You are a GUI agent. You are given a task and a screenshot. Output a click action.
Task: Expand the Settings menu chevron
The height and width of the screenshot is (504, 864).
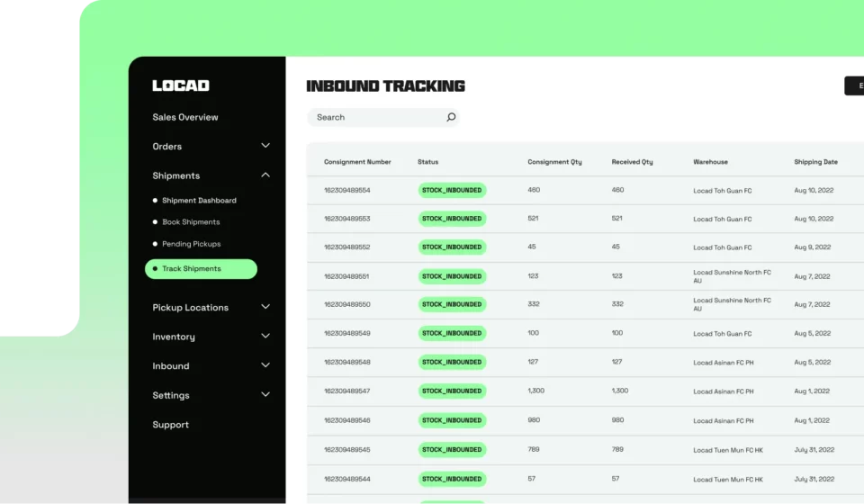(265, 395)
